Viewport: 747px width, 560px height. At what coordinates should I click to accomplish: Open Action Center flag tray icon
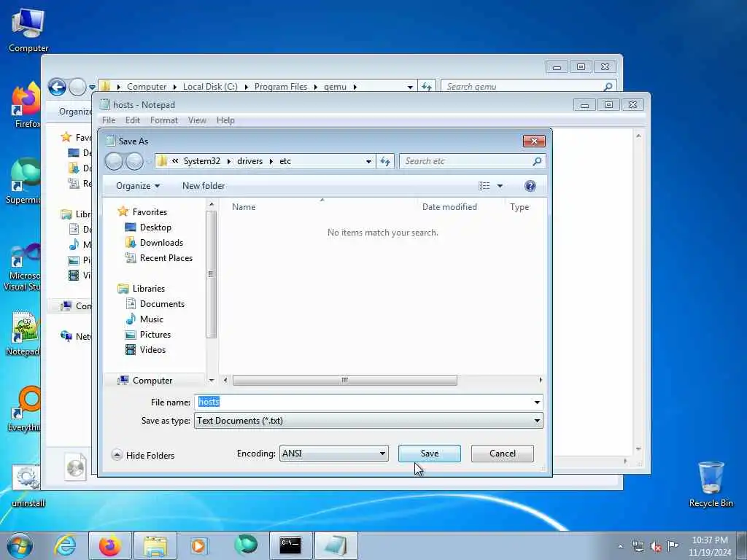pos(673,545)
